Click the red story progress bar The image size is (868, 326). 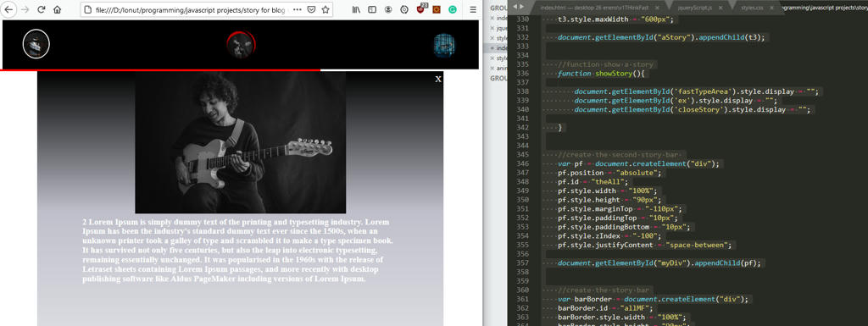tap(160, 70)
